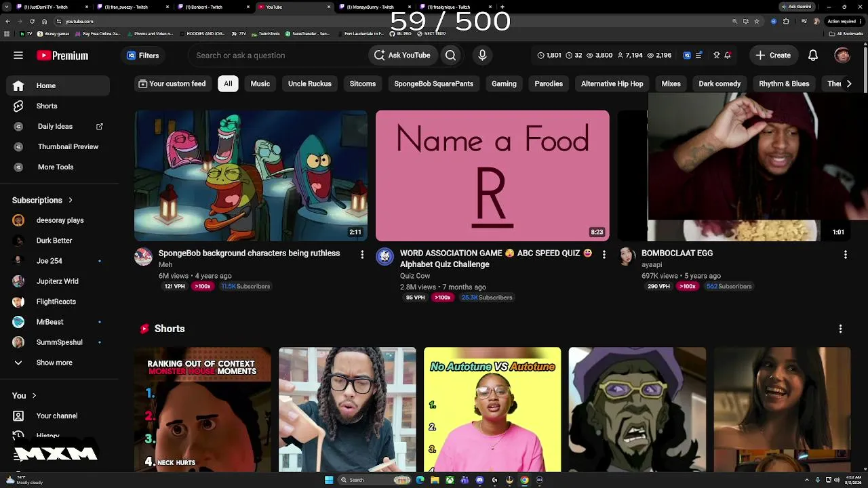868x488 pixels.
Task: Open the Ranking Monster House Moments short
Action: click(202, 409)
